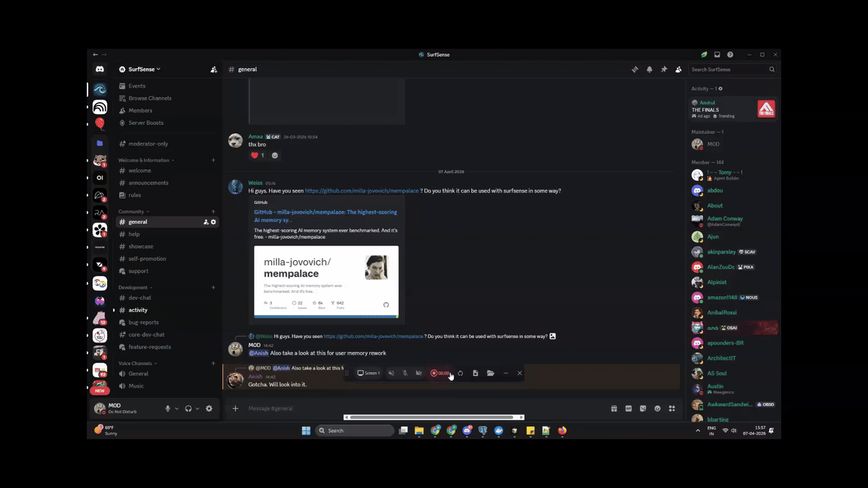Screen dimensions: 868x488
Task: Collapse the Development channel category
Action: [135, 287]
